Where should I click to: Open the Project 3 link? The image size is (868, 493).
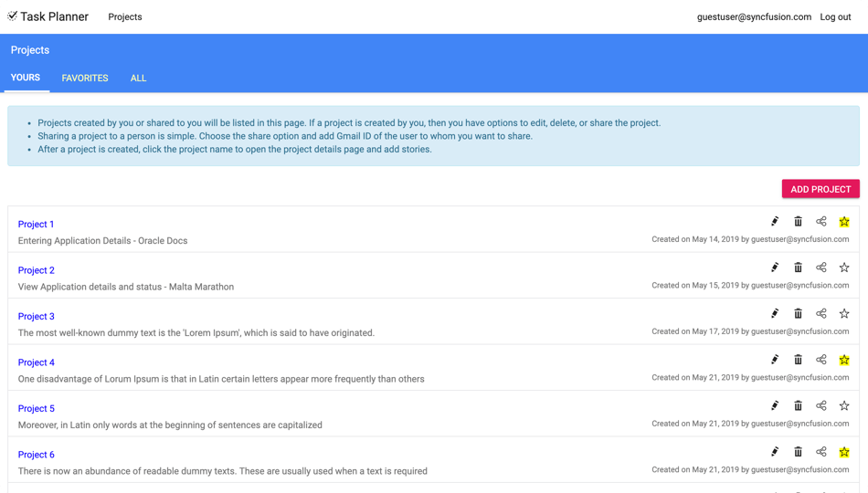[36, 316]
